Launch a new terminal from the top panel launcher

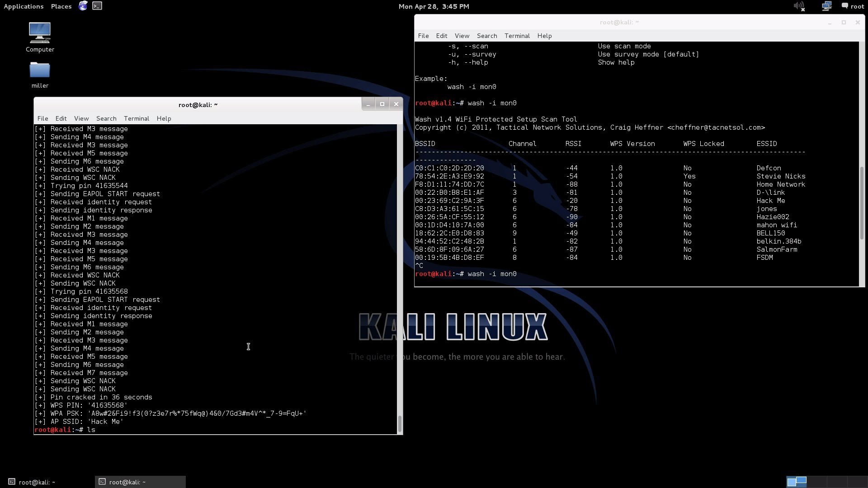tap(97, 6)
